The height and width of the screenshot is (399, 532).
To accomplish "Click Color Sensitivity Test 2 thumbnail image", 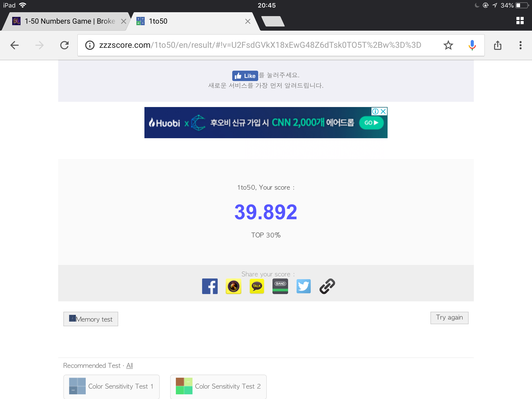I will coord(184,386).
